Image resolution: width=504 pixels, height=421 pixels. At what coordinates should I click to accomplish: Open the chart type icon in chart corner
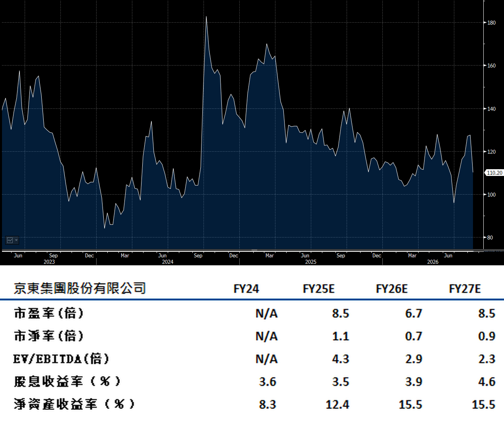10,240
